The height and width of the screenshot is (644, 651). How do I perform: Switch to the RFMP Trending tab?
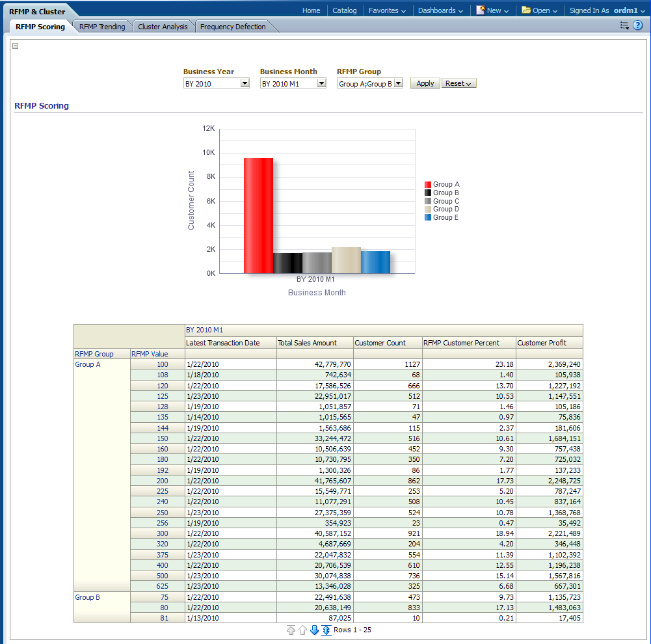[x=102, y=27]
